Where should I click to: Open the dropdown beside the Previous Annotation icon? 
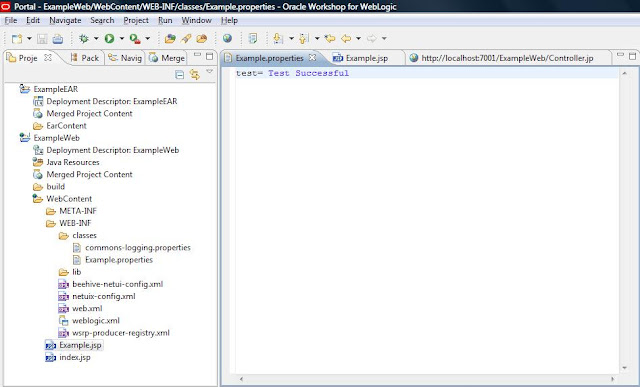(x=317, y=39)
